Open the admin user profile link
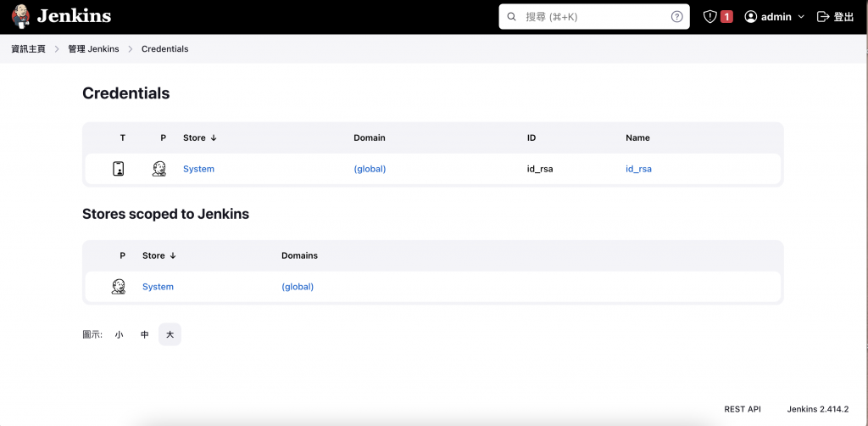The image size is (868, 426). [x=776, y=17]
